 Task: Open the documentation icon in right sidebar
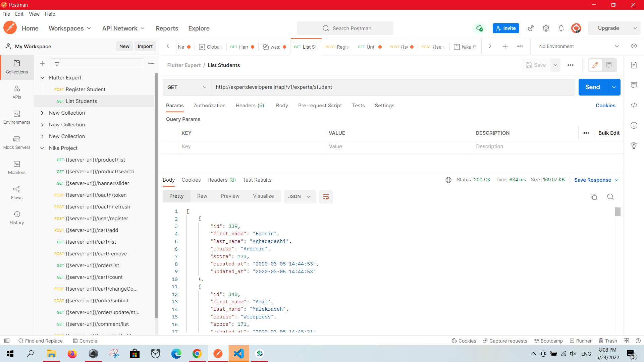[634, 65]
